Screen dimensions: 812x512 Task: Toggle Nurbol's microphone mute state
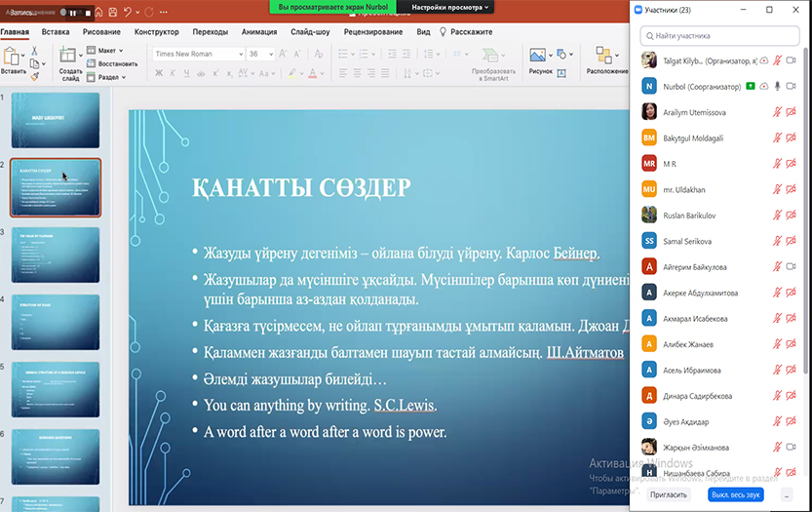[x=777, y=87]
